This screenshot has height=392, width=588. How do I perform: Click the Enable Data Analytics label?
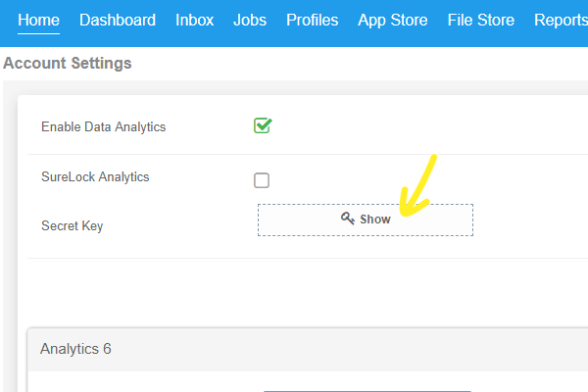[x=104, y=126]
